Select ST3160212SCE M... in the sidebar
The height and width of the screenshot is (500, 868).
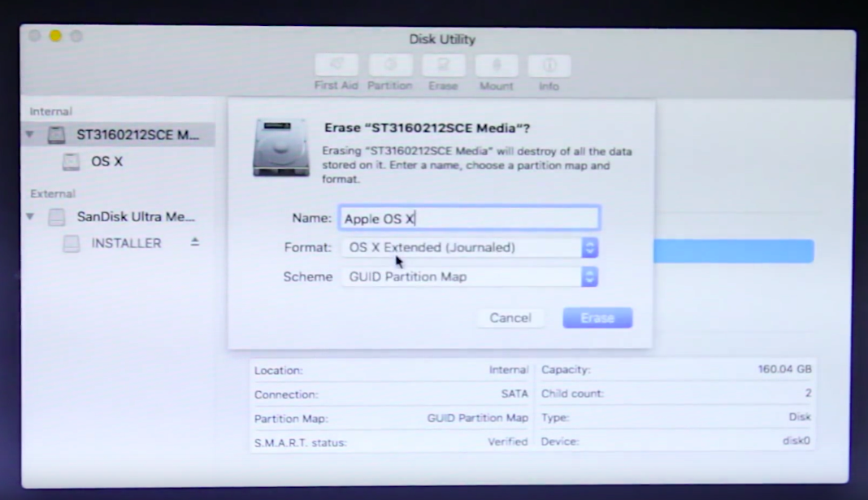pos(118,134)
